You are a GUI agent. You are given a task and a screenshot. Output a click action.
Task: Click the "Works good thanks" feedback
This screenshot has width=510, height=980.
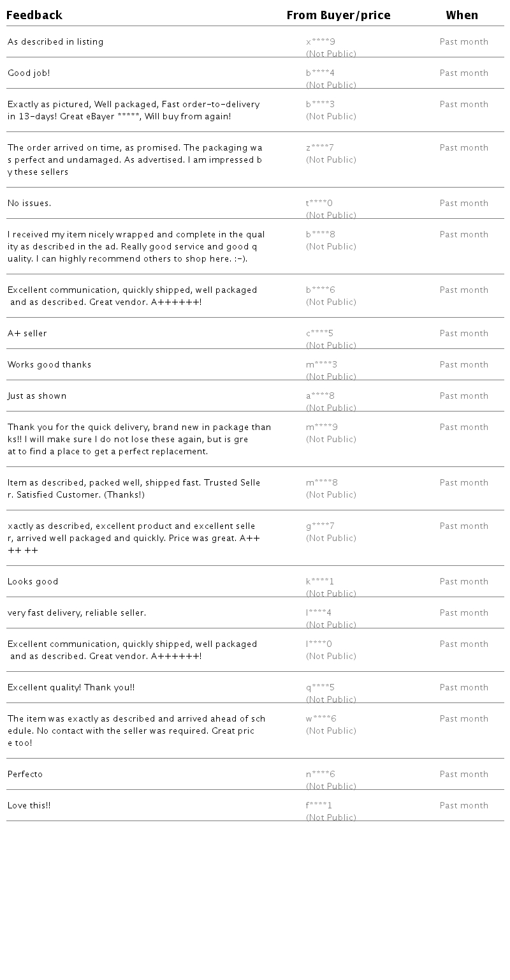(x=50, y=365)
